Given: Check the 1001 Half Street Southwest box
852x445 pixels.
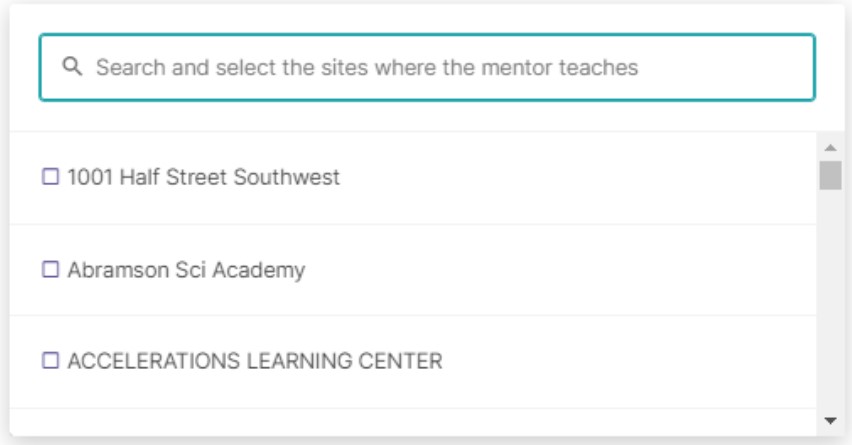Looking at the screenshot, I should click(51, 177).
